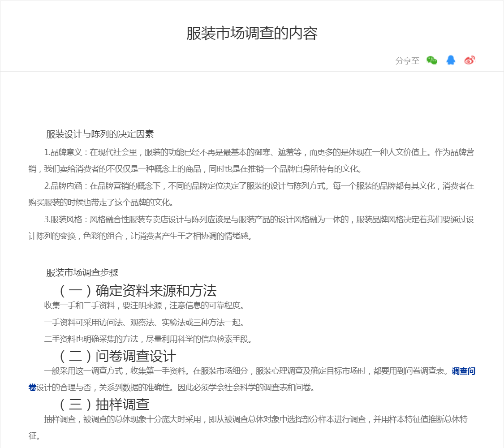Click the line 一手资料可采用访问法
The width and height of the screenshot is (504, 448).
click(x=145, y=323)
